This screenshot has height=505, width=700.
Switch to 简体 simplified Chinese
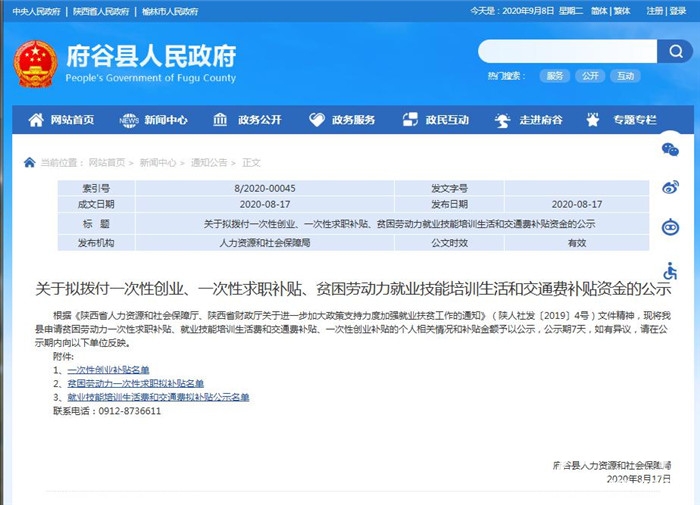[599, 11]
